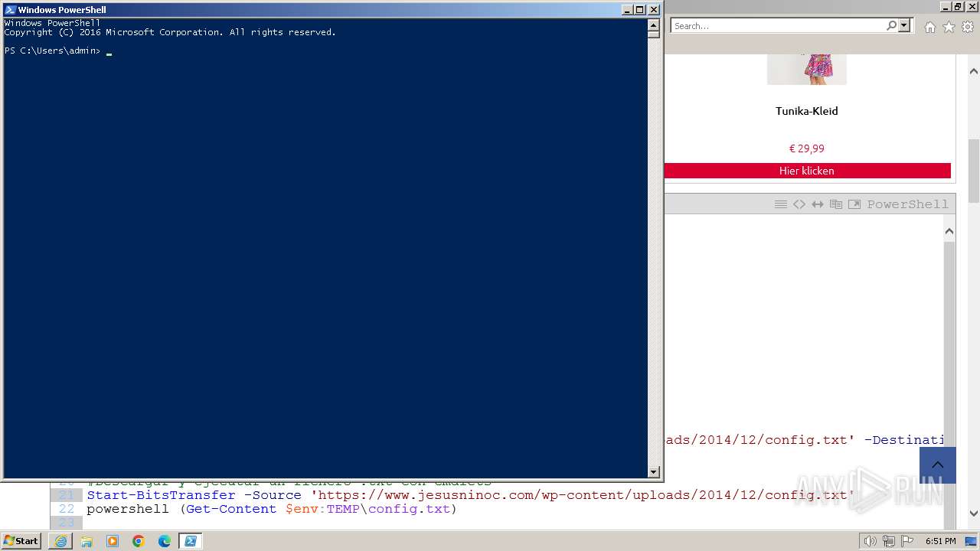
Task: Open the Tunika-Kleid dress thumbnail
Action: (807, 69)
